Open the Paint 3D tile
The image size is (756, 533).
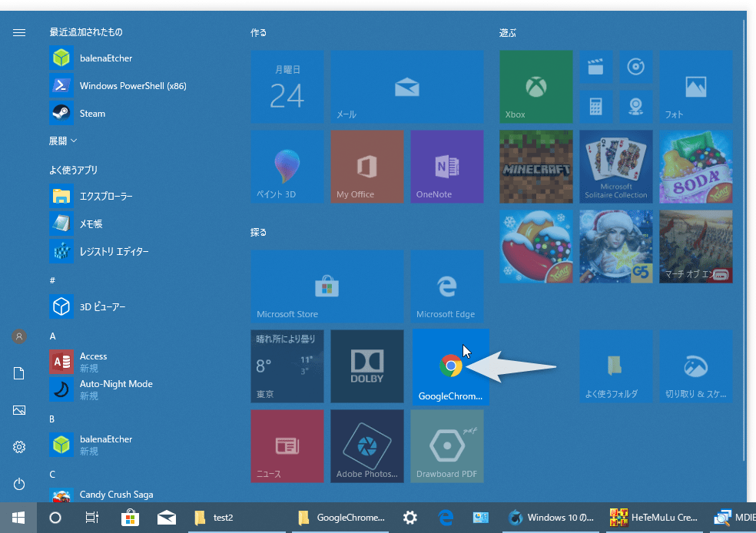(287, 167)
